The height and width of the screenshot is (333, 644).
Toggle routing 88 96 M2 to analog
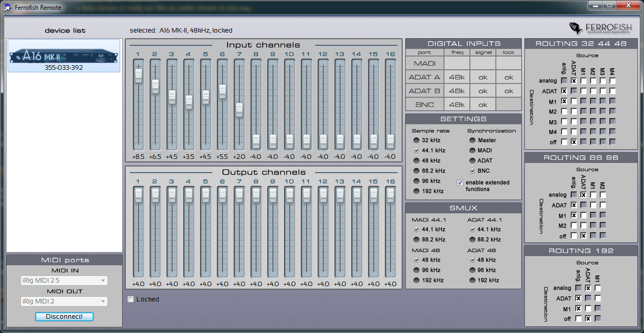[603, 195]
